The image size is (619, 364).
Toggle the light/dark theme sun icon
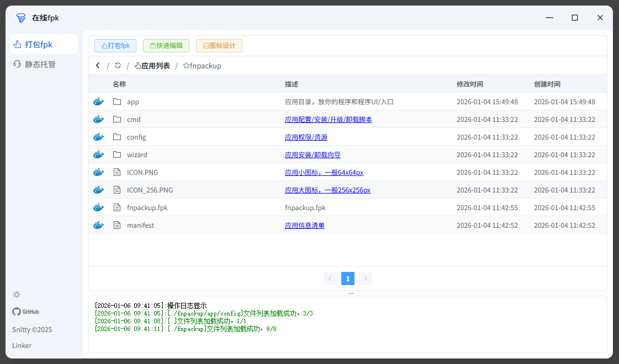click(17, 295)
